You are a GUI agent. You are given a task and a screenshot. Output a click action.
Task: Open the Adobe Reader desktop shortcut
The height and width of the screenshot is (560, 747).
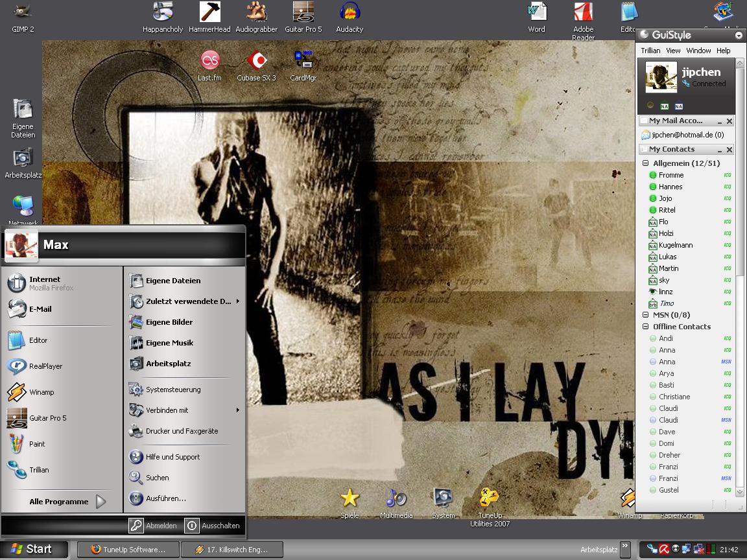click(x=583, y=21)
